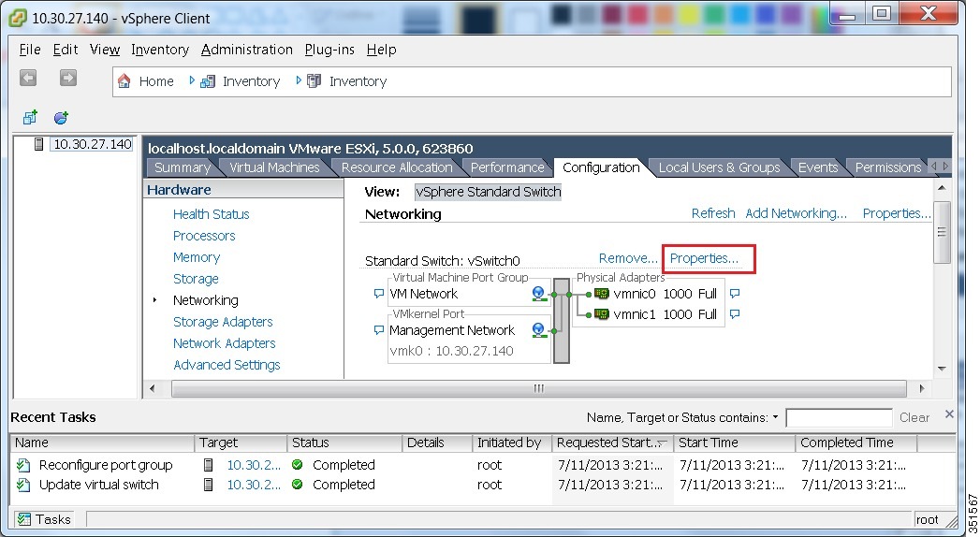Open the info bubble beside Management Network
Viewport: 980px width, 537px height.
378,329
